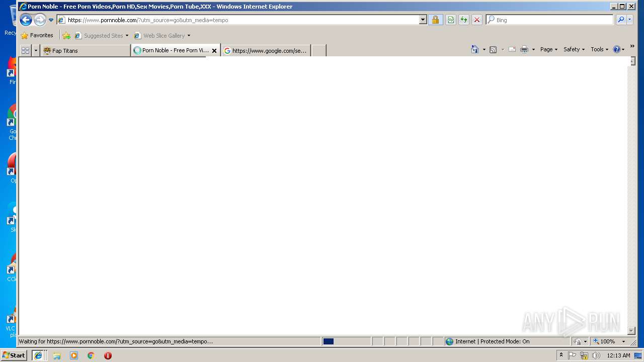Show Quick Tabs grid view
The height and width of the screenshot is (362, 644).
[x=25, y=51]
